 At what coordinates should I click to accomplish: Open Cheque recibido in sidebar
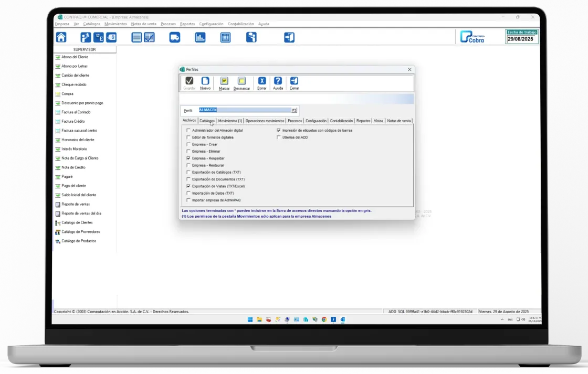coord(74,84)
